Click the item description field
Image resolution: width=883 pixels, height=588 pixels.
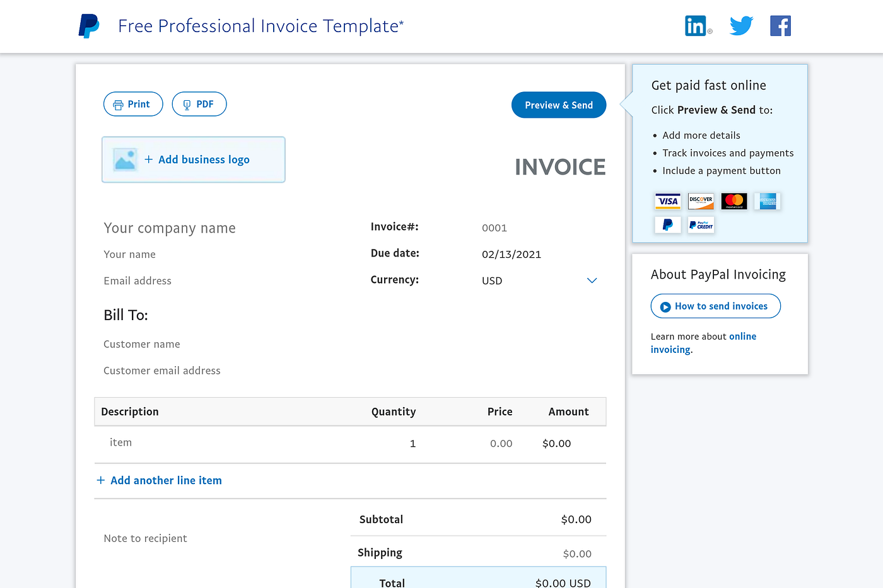coord(121,442)
